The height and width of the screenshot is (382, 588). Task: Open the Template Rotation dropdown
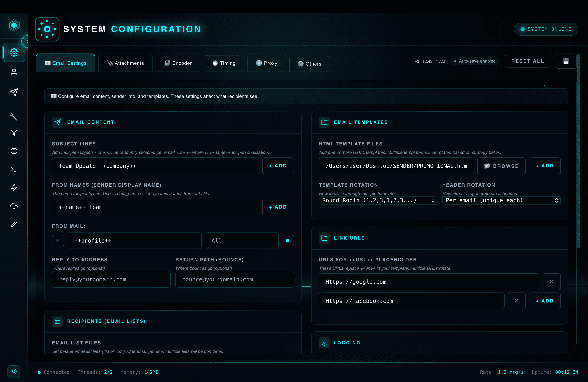click(378, 200)
